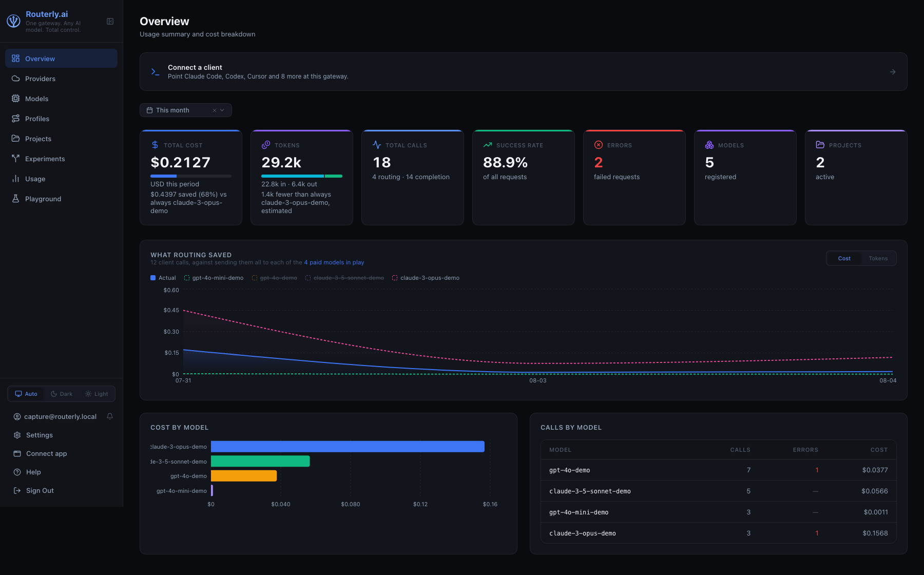The width and height of the screenshot is (924, 575).
Task: Click the Errors card red X-circle icon
Action: [x=599, y=145]
